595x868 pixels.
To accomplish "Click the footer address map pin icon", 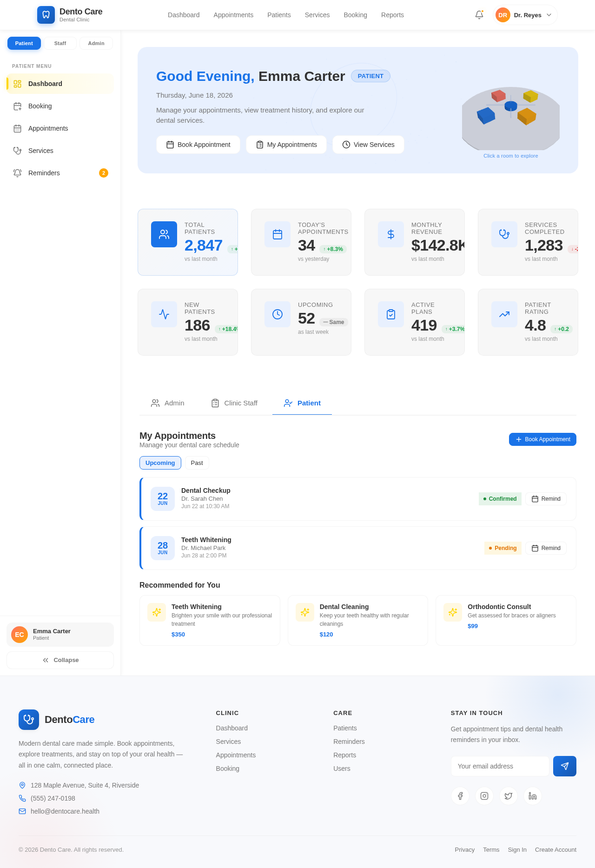I will (22, 785).
